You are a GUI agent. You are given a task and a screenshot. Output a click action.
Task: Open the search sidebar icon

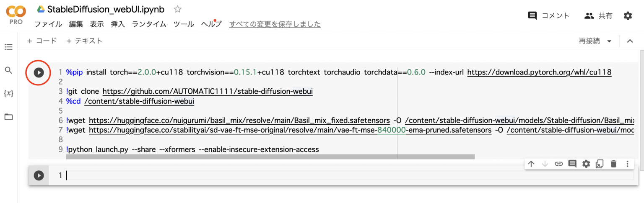pos(8,70)
